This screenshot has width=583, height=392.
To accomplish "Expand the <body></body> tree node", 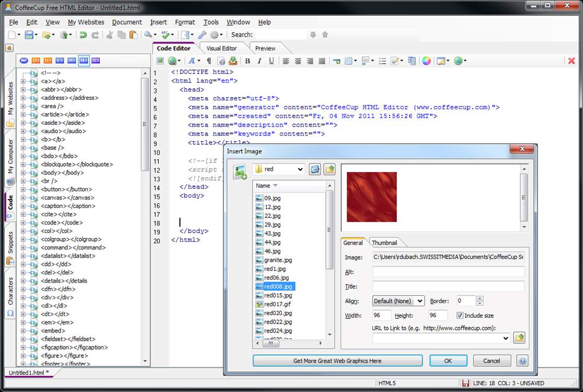I will (23, 173).
